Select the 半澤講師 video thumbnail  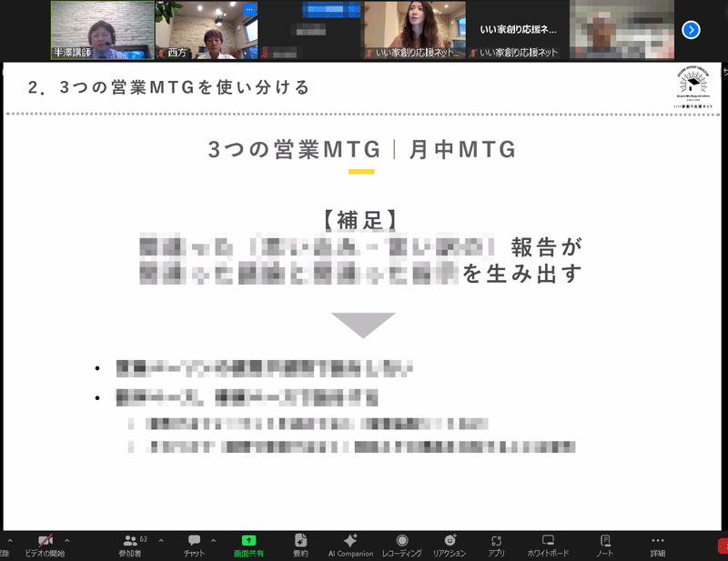(101, 30)
